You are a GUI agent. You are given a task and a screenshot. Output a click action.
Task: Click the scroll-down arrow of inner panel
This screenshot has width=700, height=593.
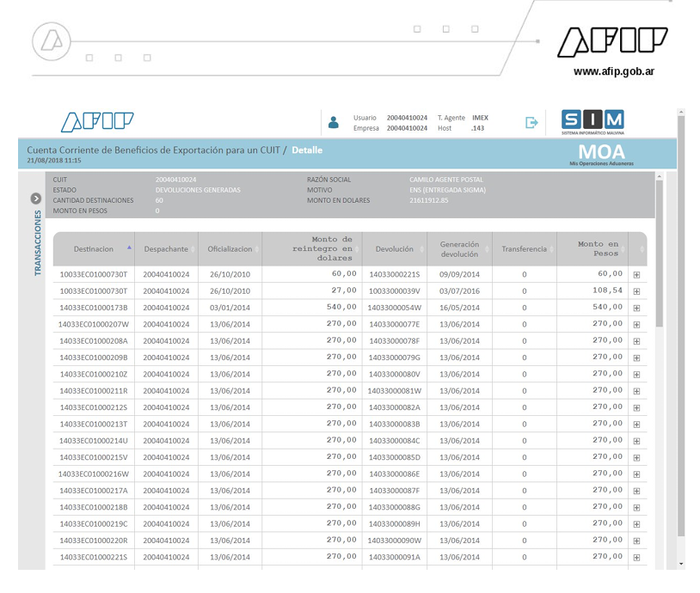[682, 563]
